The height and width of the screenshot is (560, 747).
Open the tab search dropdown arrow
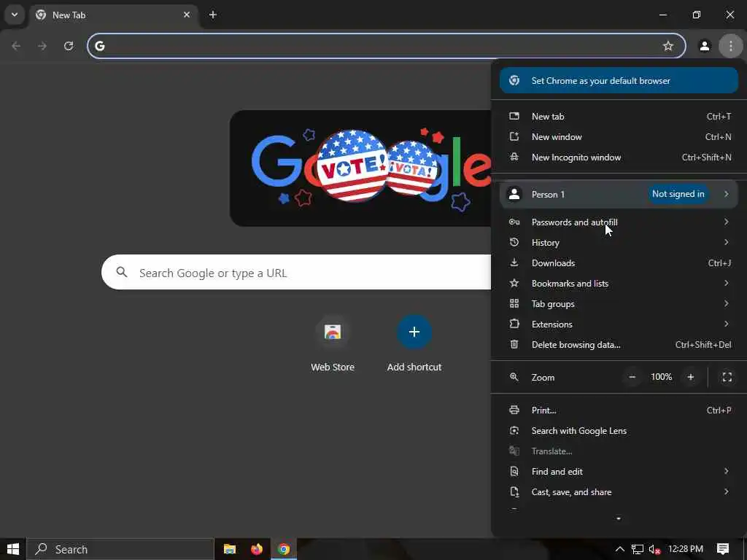click(15, 15)
